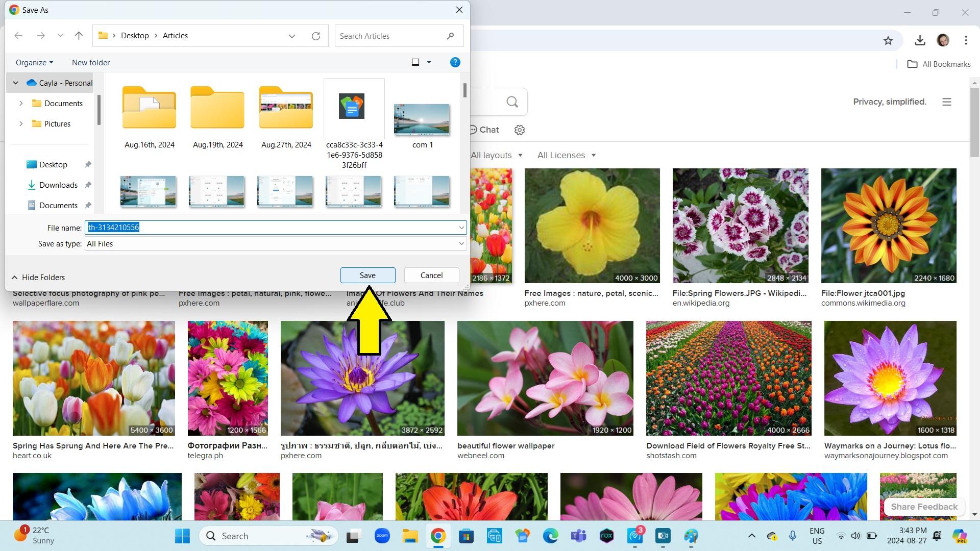Switch to the Chat tab
The width and height of the screenshot is (980, 551).
484,130
